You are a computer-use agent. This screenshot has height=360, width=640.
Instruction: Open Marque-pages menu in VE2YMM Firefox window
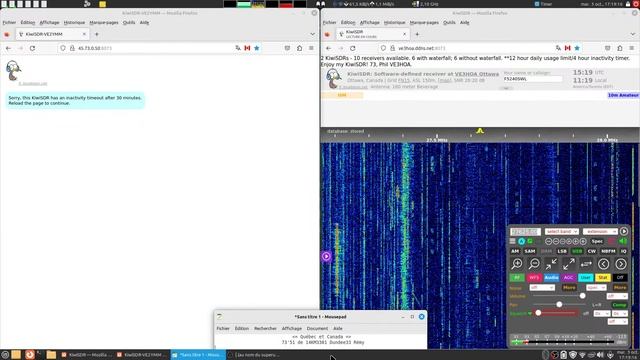coord(104,22)
